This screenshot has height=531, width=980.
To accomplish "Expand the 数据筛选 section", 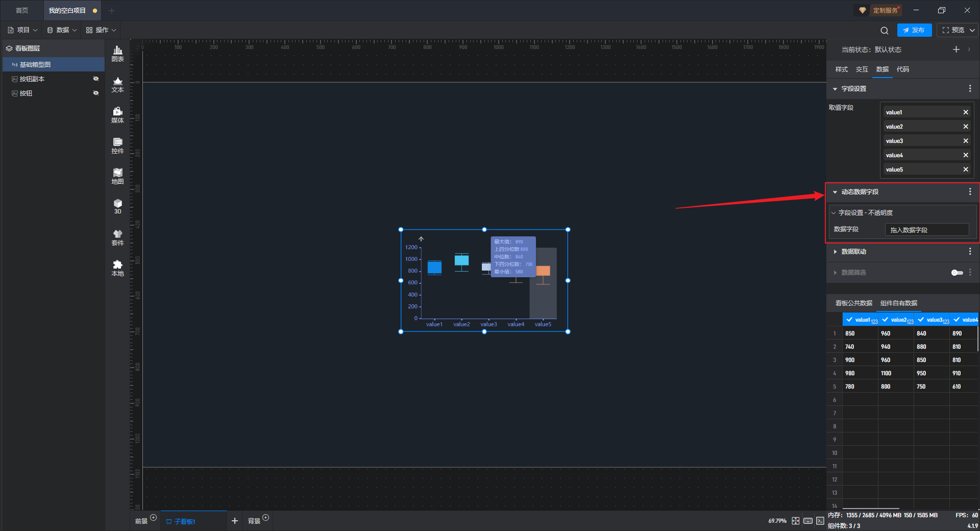I will point(835,273).
